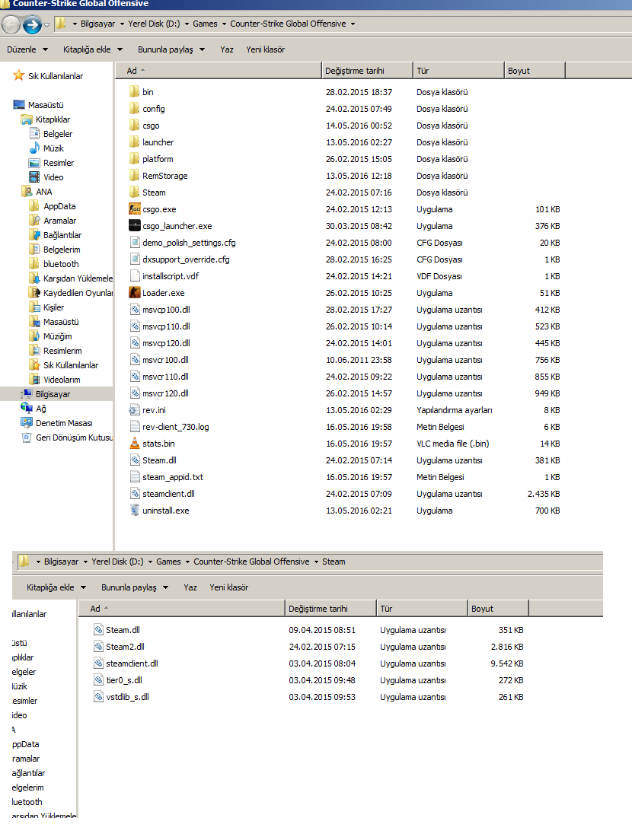Sort by Boyut column in top window
This screenshot has height=840, width=632.
point(535,71)
